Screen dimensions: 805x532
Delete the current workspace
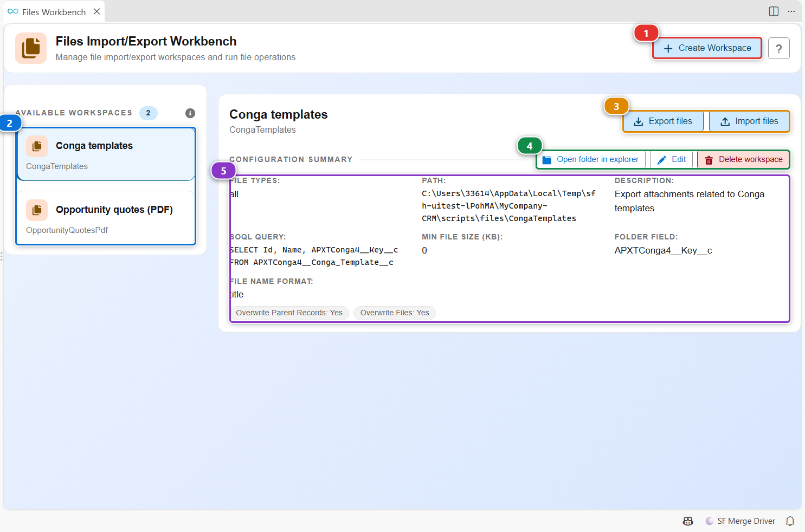(743, 159)
